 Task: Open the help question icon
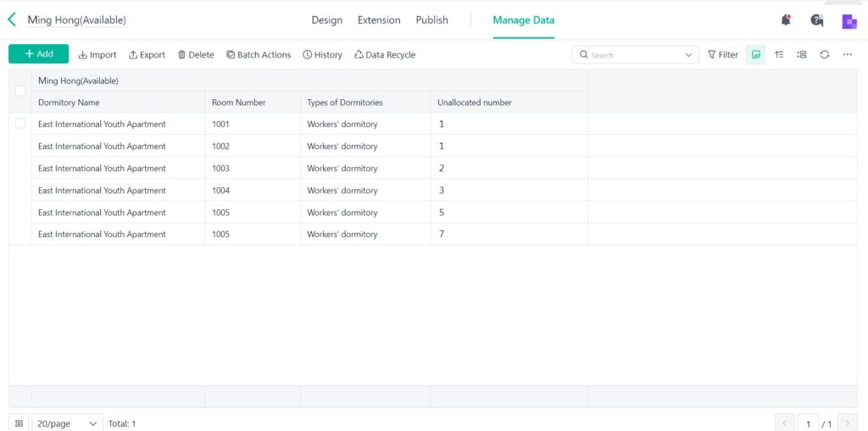(x=816, y=20)
